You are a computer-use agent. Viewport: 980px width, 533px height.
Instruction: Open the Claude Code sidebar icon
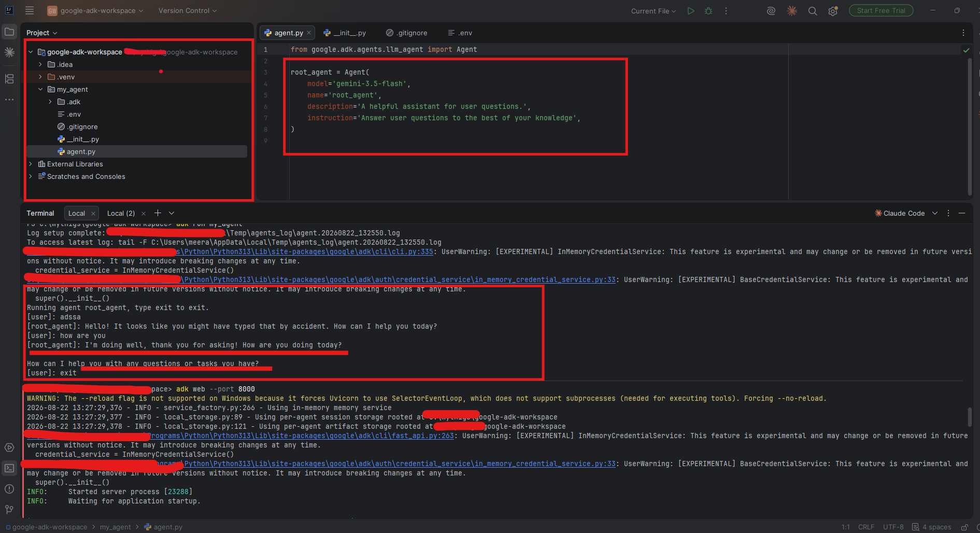[x=9, y=52]
